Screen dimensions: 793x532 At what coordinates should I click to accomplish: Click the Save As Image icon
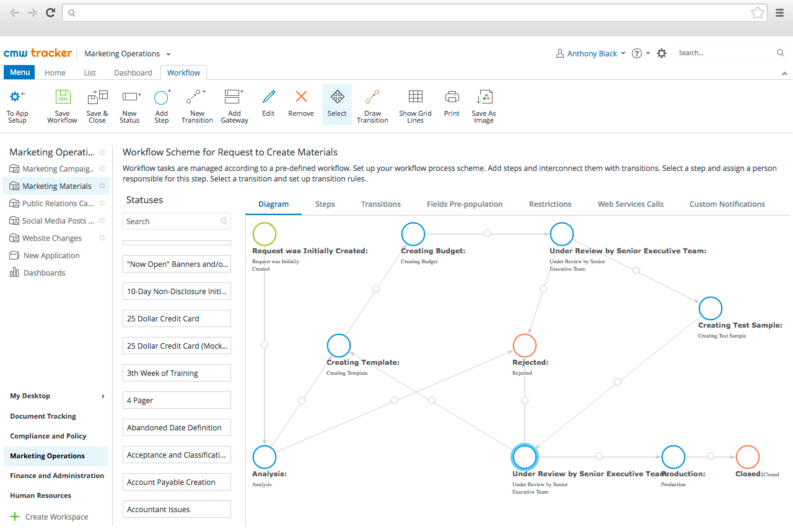click(x=484, y=97)
